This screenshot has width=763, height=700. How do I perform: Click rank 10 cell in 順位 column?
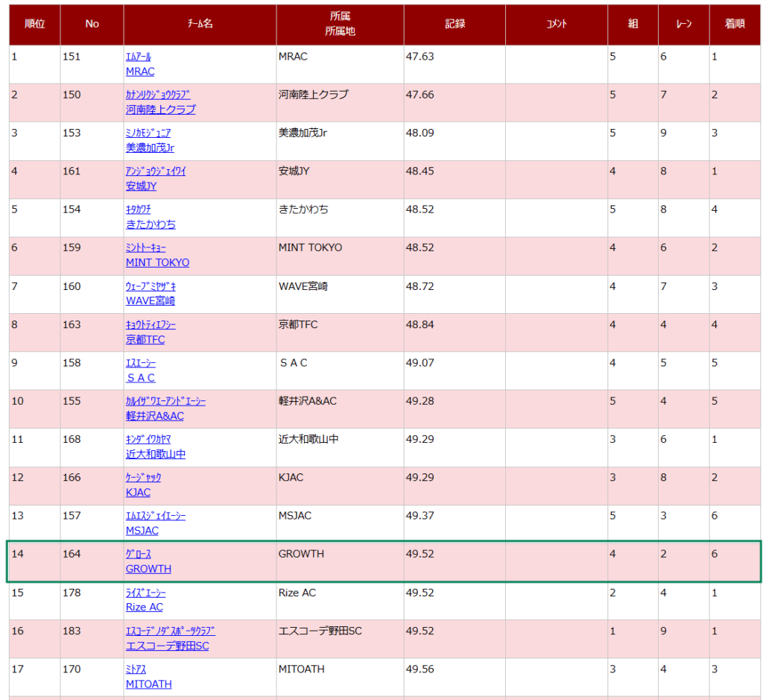point(35,409)
